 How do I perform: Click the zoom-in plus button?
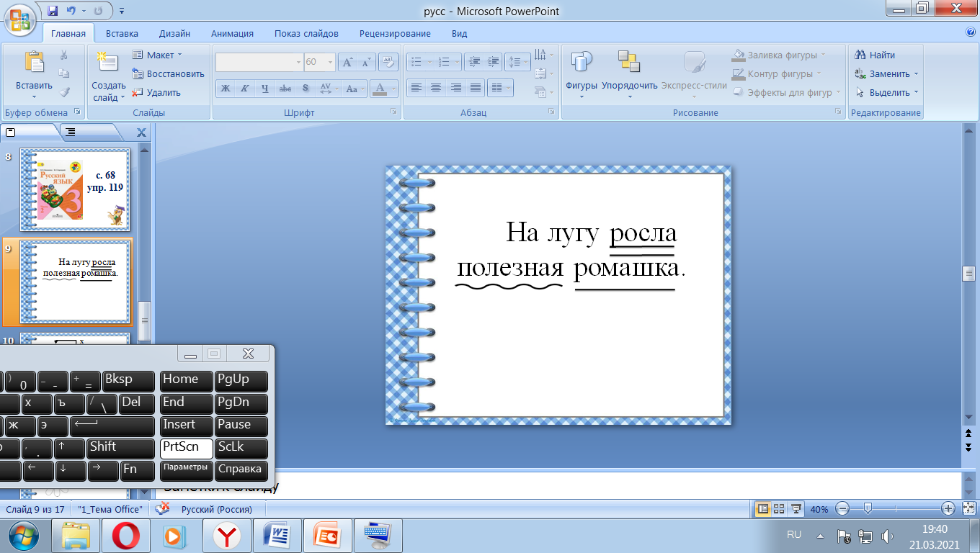948,509
